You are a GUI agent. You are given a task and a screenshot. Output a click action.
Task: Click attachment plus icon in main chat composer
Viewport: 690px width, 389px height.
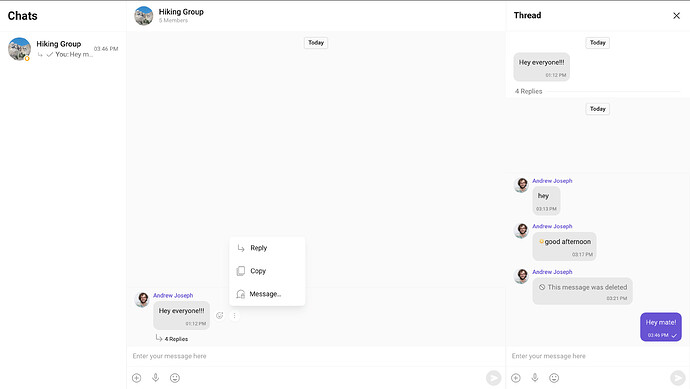pos(136,378)
